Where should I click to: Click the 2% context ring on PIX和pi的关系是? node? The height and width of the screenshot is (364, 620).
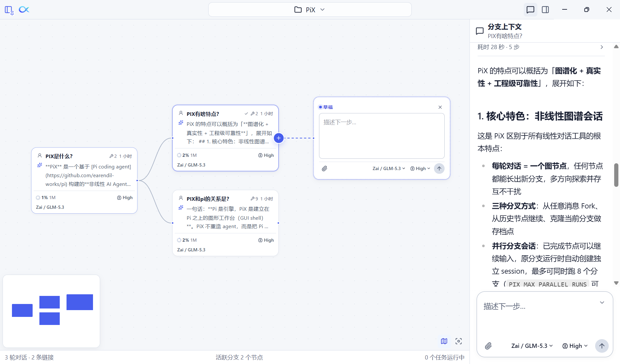179,240
